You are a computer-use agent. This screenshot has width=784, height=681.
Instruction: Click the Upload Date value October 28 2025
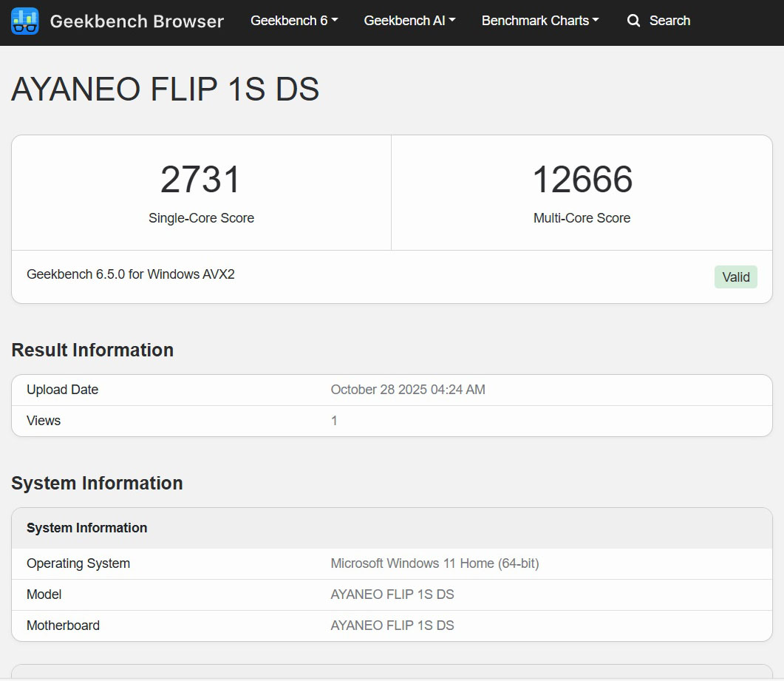(408, 390)
